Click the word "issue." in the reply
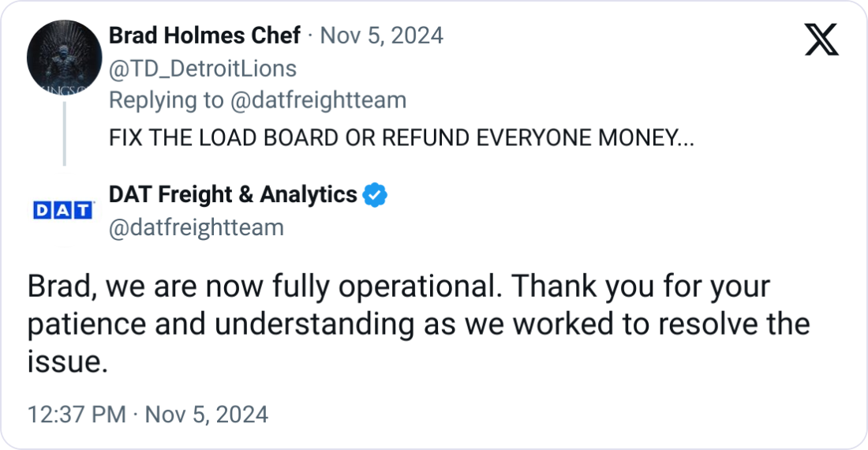This screenshot has width=868, height=450. (x=66, y=363)
